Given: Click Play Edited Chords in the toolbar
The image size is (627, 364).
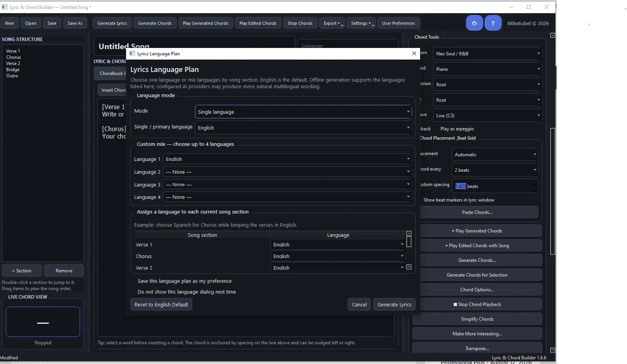Looking at the screenshot, I should (258, 23).
